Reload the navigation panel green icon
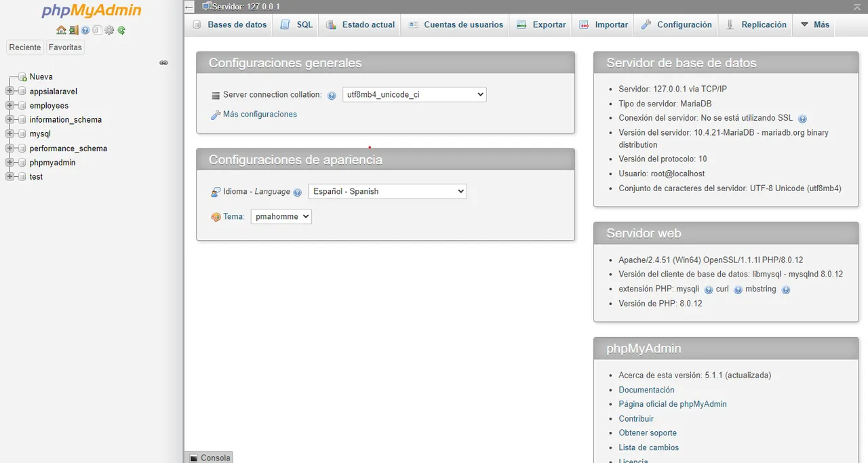868x463 pixels. click(x=121, y=30)
